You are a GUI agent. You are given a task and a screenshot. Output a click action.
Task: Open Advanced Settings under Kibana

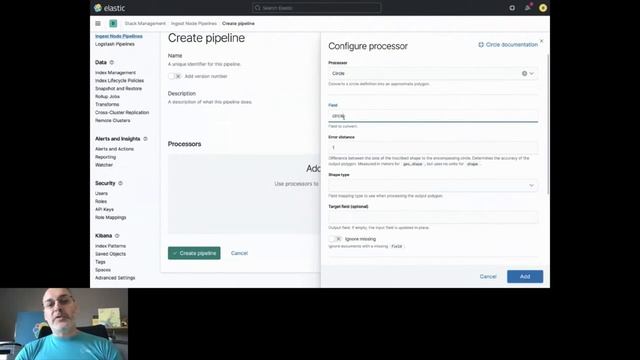(x=115, y=278)
